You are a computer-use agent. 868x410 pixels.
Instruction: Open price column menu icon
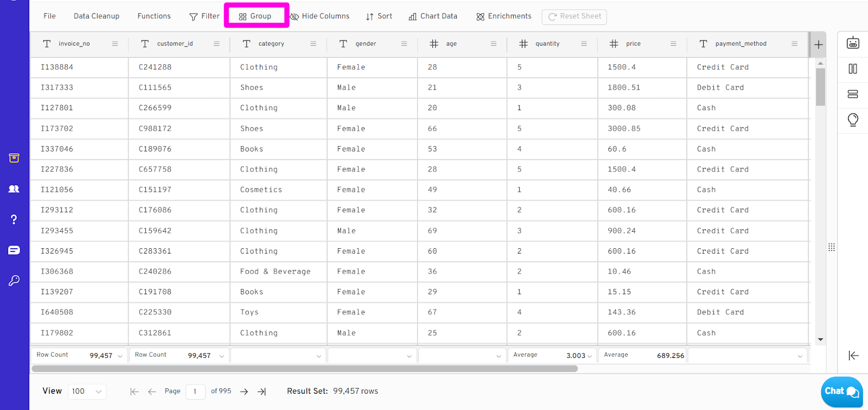pos(673,43)
